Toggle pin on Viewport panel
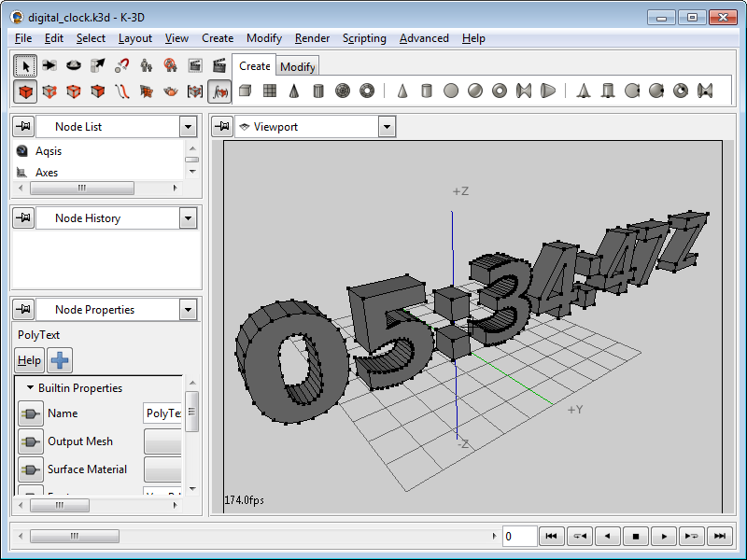 click(222, 127)
